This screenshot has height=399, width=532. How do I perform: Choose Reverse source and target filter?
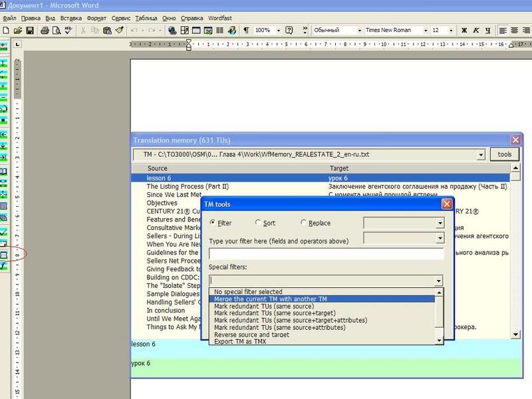(x=322, y=334)
